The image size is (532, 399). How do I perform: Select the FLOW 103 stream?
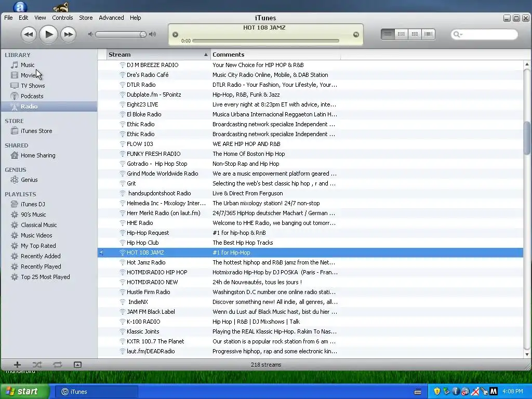310,144
